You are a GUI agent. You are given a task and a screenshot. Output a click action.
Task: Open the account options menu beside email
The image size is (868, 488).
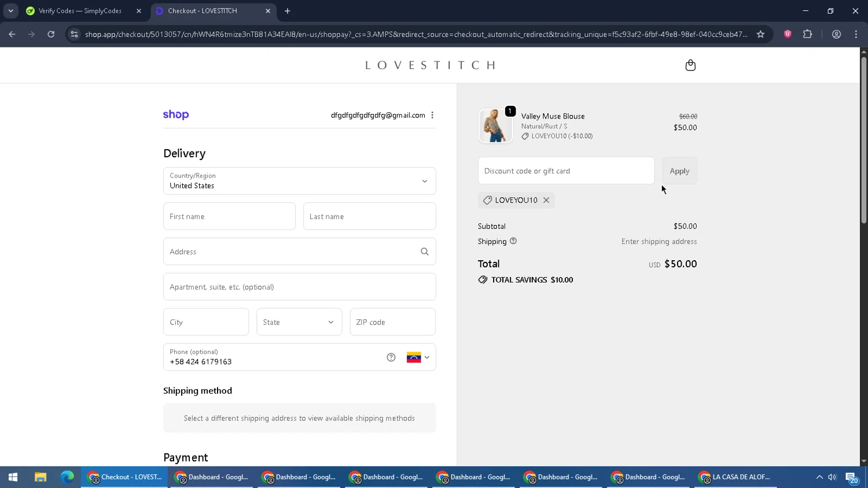tap(432, 115)
